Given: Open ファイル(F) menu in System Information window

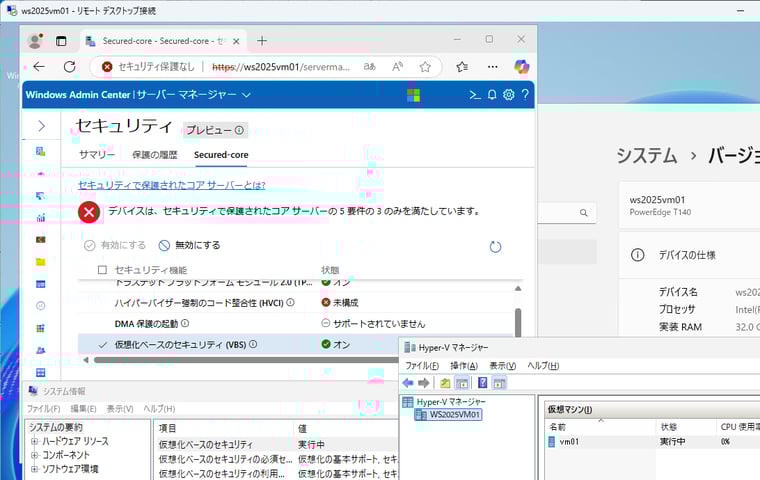Looking at the screenshot, I should (x=44, y=409).
